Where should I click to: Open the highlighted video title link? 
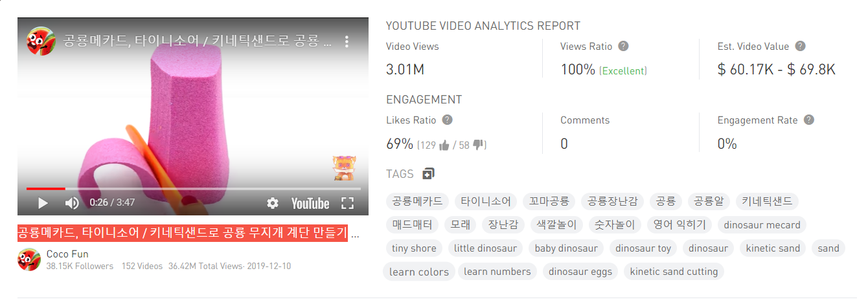click(183, 233)
